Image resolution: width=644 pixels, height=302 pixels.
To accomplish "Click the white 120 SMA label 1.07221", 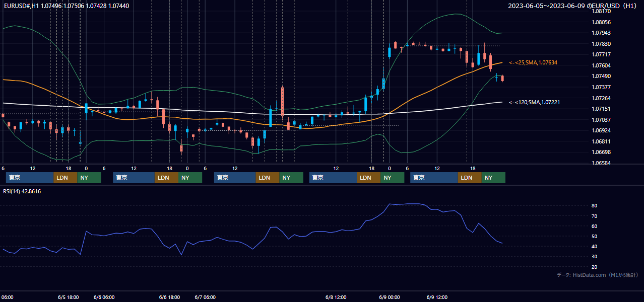I will click(535, 102).
